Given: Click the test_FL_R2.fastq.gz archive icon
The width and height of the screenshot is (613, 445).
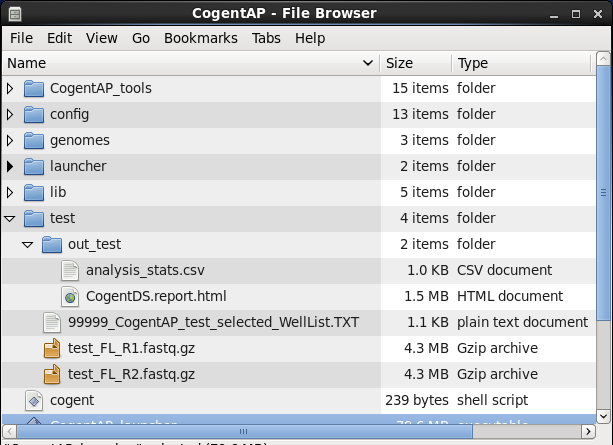Looking at the screenshot, I should 52,375.
